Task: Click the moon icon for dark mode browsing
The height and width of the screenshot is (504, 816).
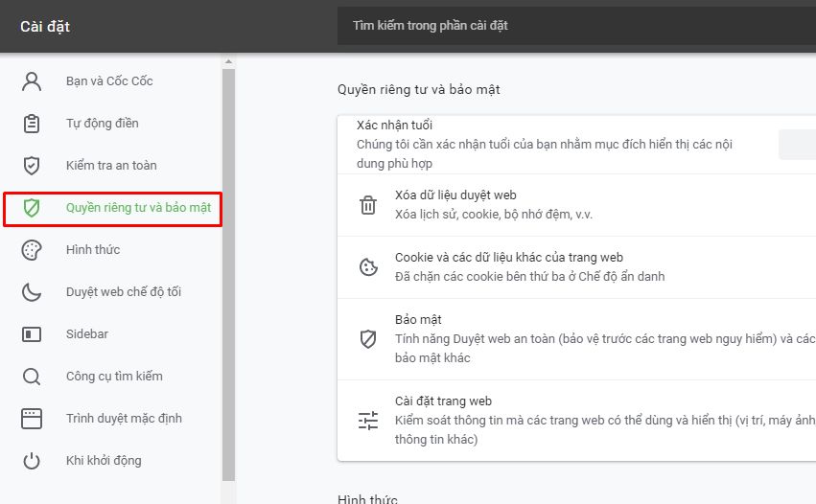Action: 32,292
